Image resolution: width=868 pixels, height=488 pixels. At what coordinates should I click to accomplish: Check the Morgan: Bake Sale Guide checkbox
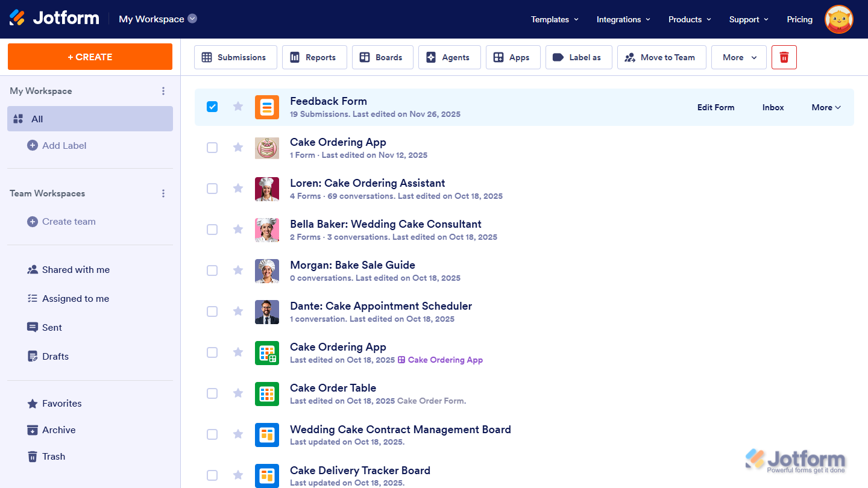pyautogui.click(x=212, y=271)
